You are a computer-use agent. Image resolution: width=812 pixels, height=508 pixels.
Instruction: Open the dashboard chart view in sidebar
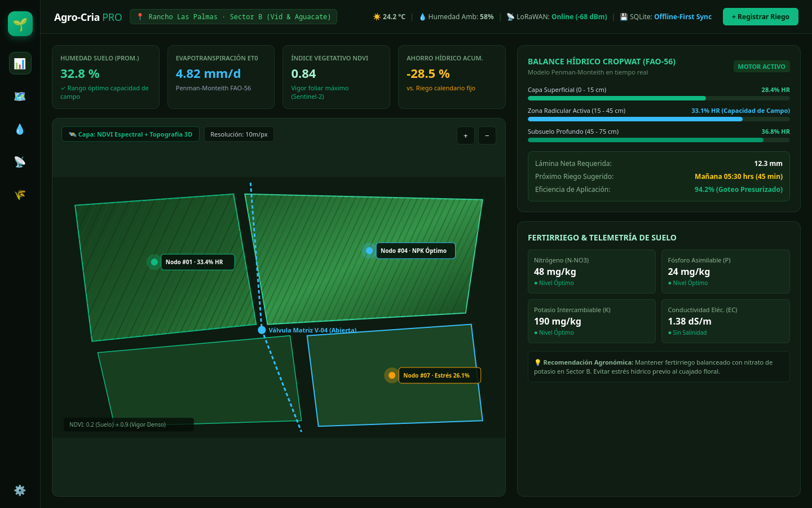coord(20,63)
